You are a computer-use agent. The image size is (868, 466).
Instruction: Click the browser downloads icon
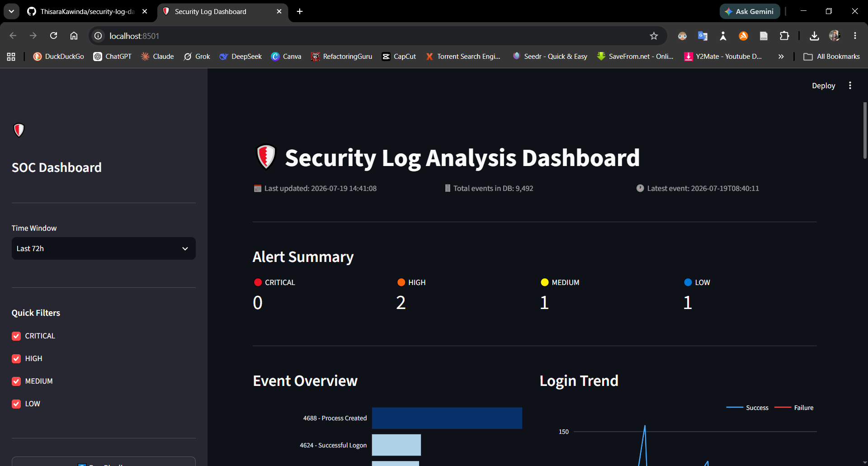point(814,36)
